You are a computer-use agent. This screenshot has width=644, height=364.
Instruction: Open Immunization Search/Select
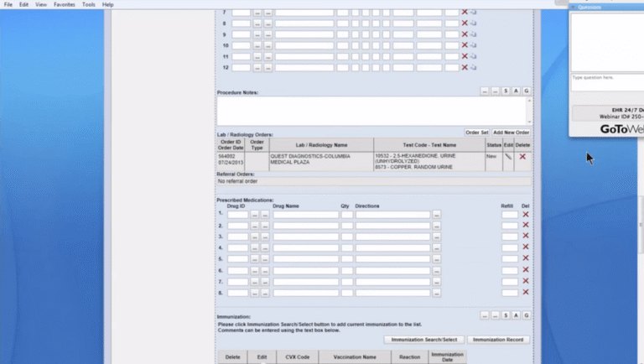(x=423, y=340)
